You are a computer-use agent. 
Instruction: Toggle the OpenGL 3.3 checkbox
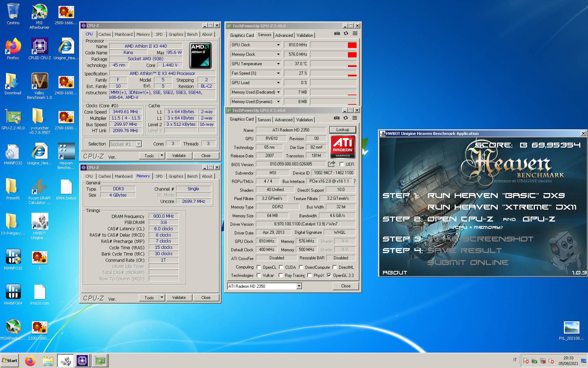[329, 275]
